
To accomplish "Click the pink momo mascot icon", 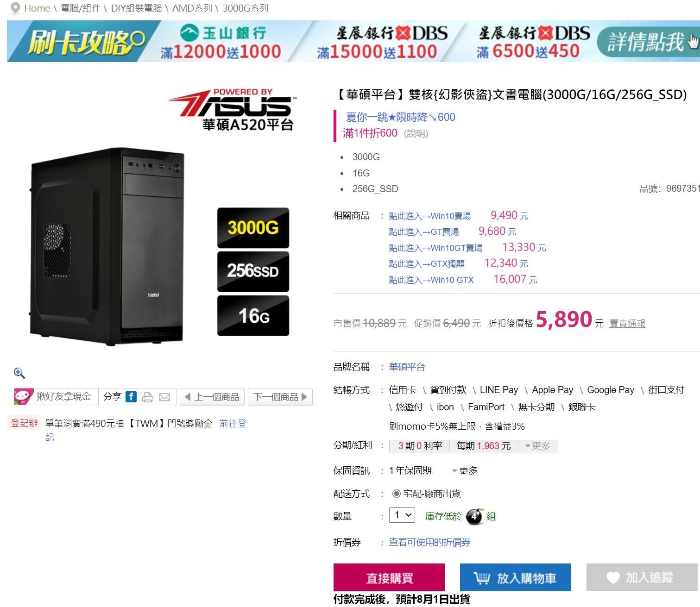I will pyautogui.click(x=24, y=396).
